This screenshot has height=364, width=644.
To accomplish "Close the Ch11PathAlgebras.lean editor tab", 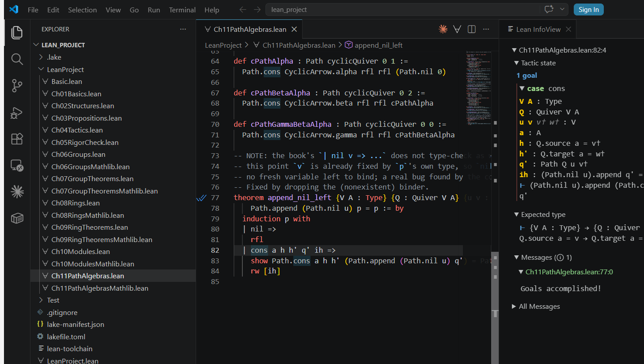I will click(x=294, y=29).
